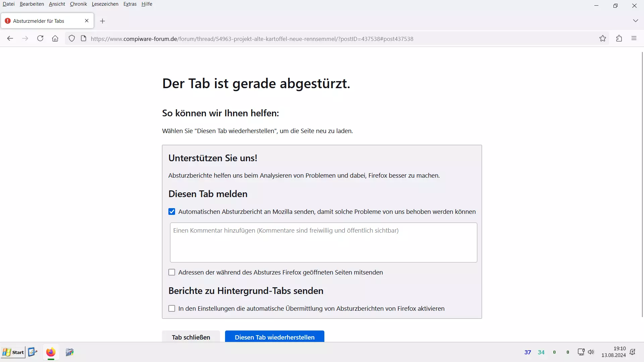Focus the crash comment text area
This screenshot has width=644, height=362.
pos(323,242)
